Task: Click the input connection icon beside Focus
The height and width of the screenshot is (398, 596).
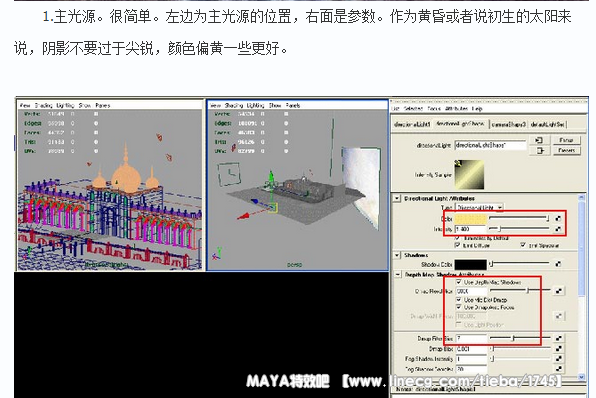Action: [x=539, y=140]
